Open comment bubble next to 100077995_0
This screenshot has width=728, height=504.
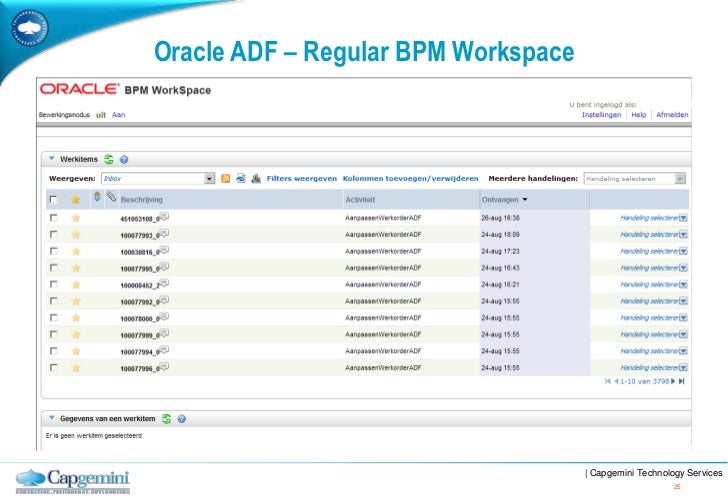pyautogui.click(x=164, y=267)
